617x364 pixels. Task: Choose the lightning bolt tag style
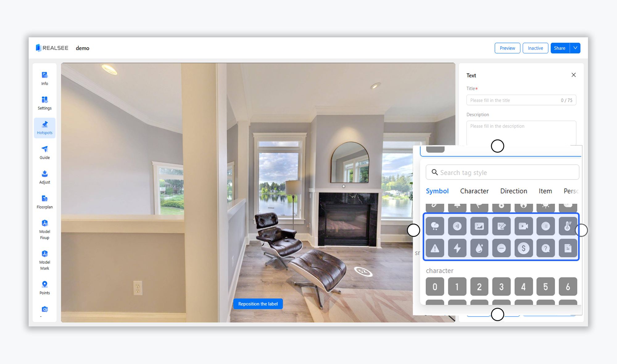pyautogui.click(x=457, y=248)
